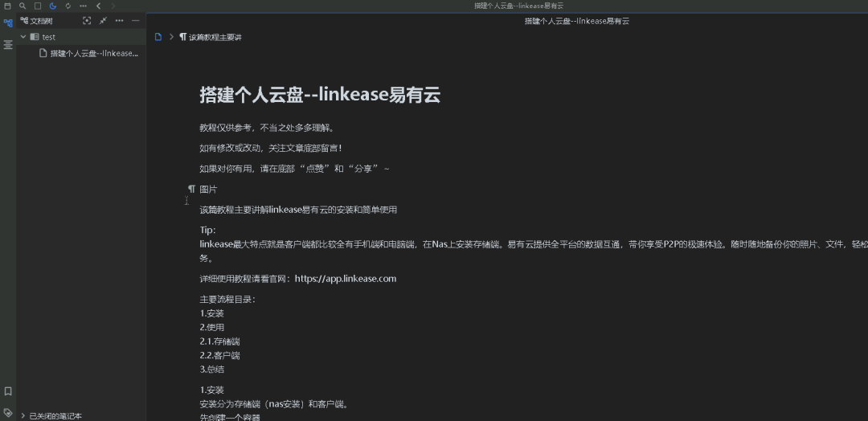Screen dimensions: 868x421
Task: Collapse the test notebook
Action: [23, 37]
